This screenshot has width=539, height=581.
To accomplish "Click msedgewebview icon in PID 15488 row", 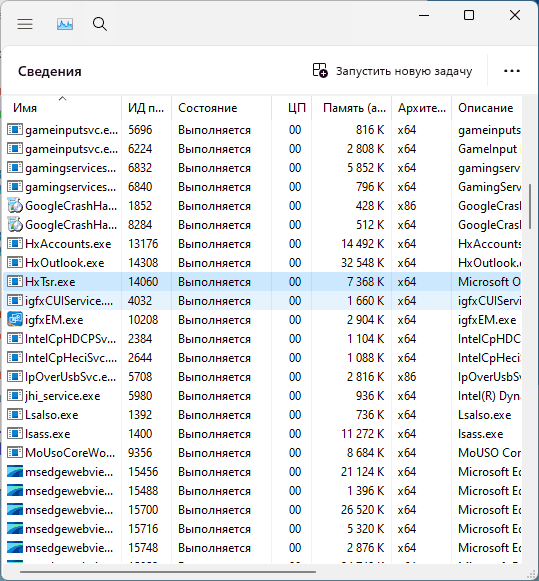I will click(15, 491).
